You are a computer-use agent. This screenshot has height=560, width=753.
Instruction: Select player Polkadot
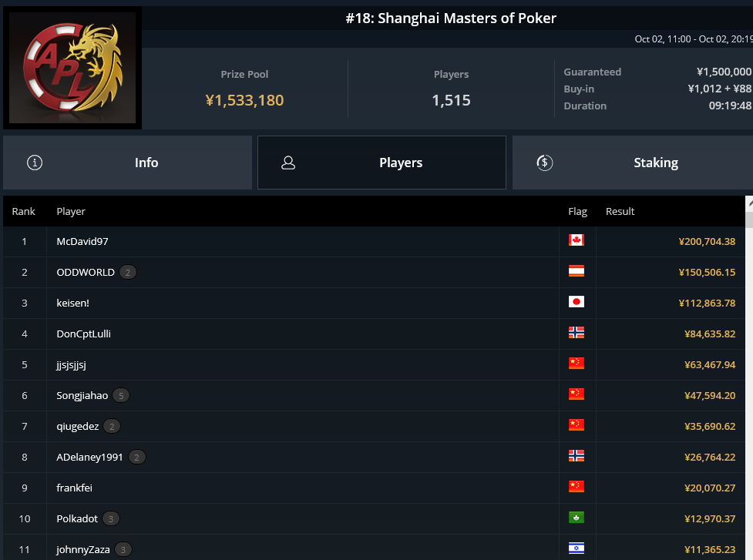[77, 518]
